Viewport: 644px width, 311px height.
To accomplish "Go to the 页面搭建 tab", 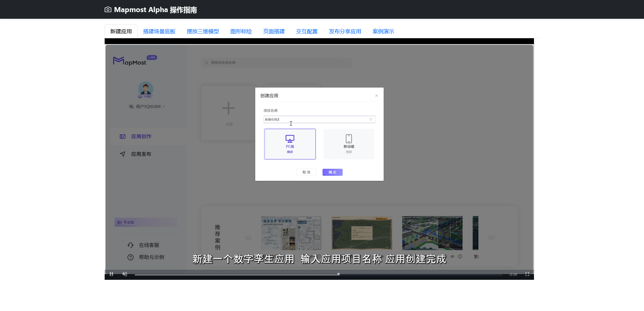I will (x=274, y=31).
